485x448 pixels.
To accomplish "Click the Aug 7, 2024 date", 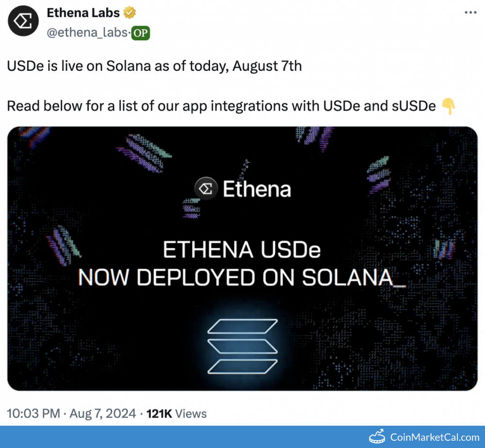I will (x=102, y=414).
